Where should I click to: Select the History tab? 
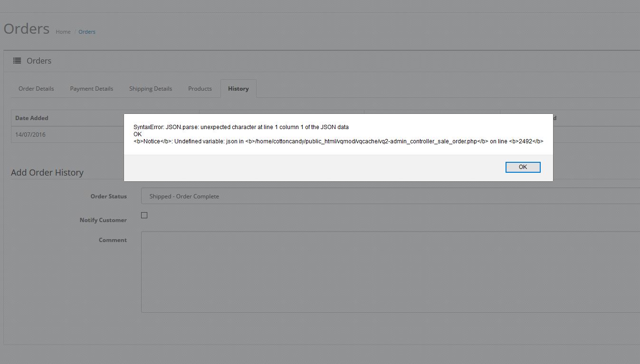click(x=239, y=89)
